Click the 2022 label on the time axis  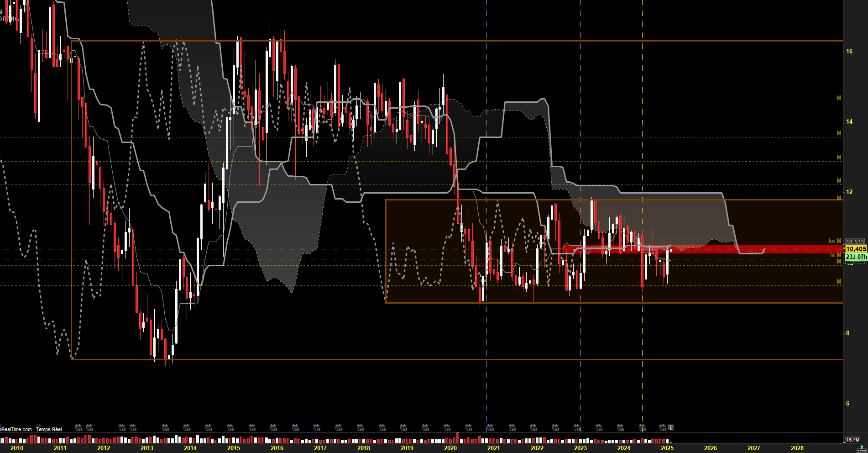click(x=537, y=448)
